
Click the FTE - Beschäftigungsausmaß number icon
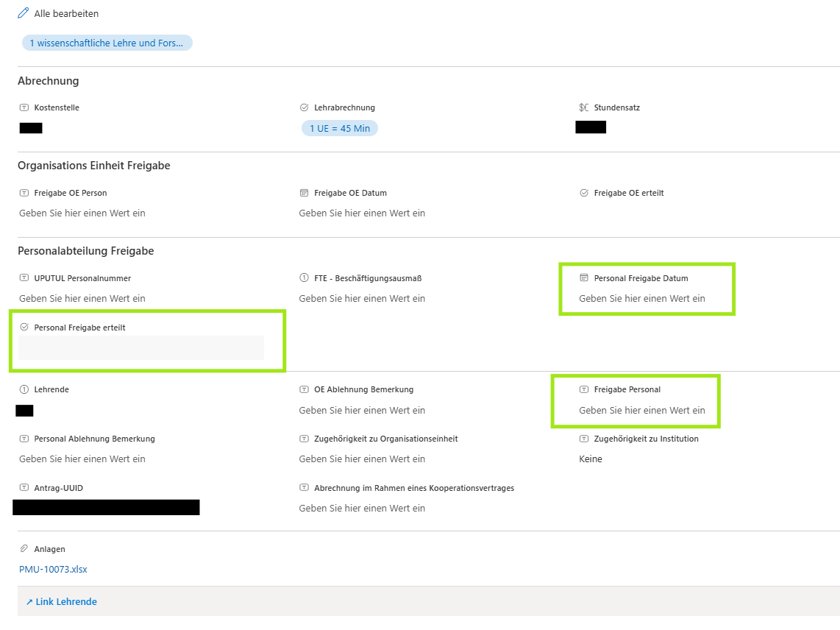[x=305, y=277]
